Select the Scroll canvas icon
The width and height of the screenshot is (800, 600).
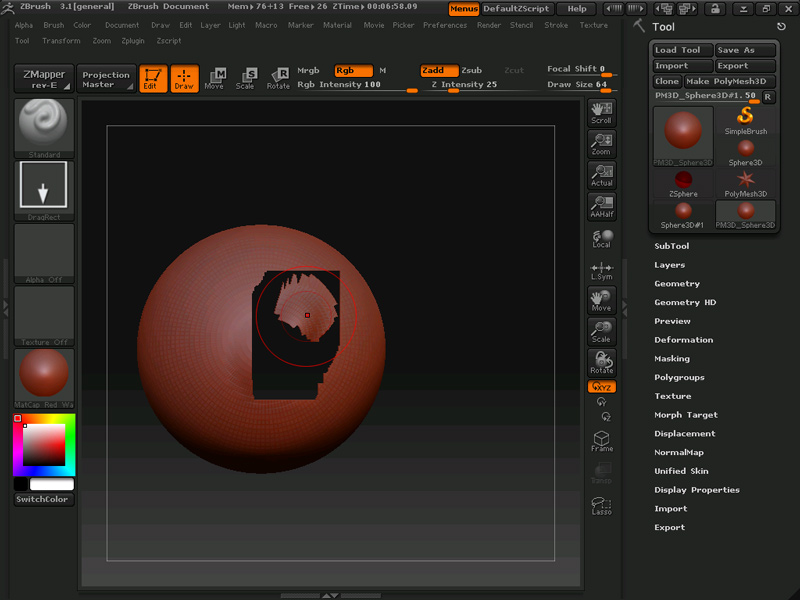click(x=601, y=112)
